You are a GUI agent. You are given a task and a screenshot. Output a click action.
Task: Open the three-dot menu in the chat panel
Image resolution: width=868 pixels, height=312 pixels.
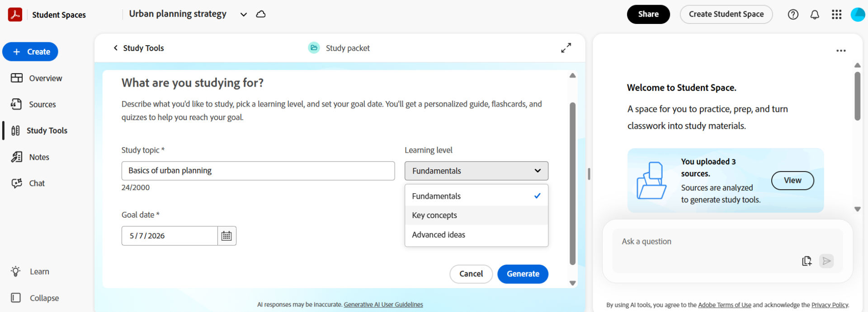(841, 51)
